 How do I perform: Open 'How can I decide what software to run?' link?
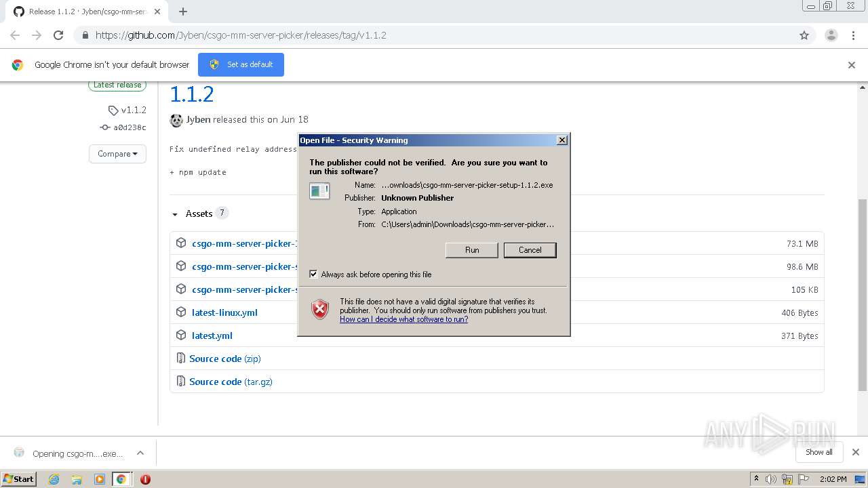coord(403,319)
